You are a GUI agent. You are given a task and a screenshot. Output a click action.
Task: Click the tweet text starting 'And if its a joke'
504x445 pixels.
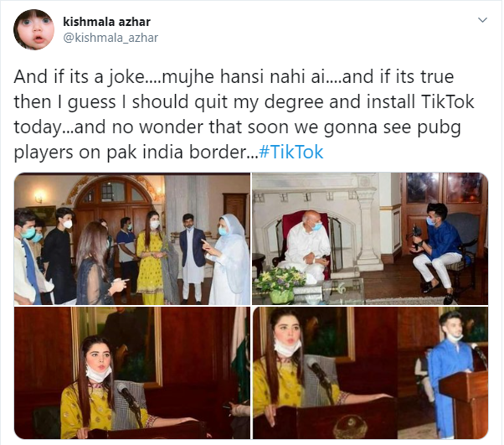click(x=244, y=114)
